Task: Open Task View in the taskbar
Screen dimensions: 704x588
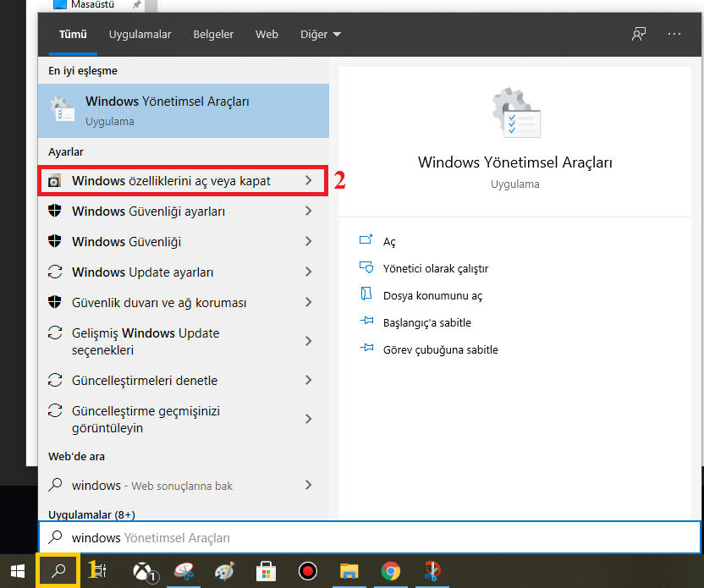Action: coord(98,570)
